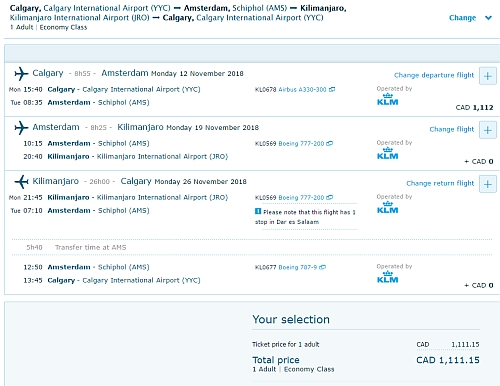Click the return airplane icon beside Kilimanjaro
Screen dimensions: 500x386
[21, 181]
